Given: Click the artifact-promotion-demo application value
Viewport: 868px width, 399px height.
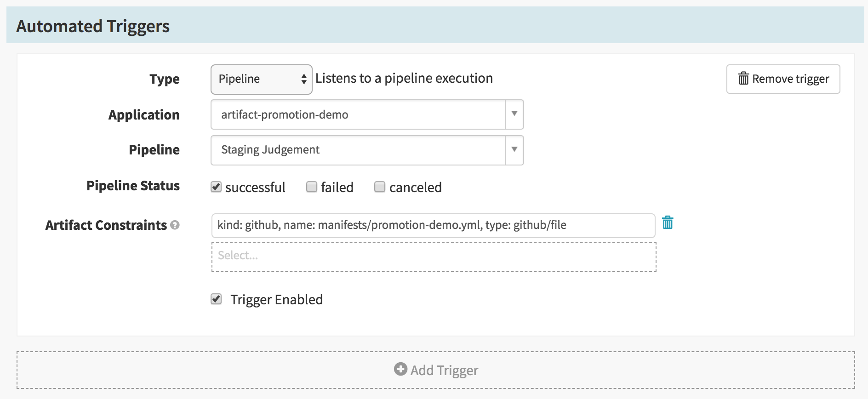Looking at the screenshot, I should pos(285,114).
